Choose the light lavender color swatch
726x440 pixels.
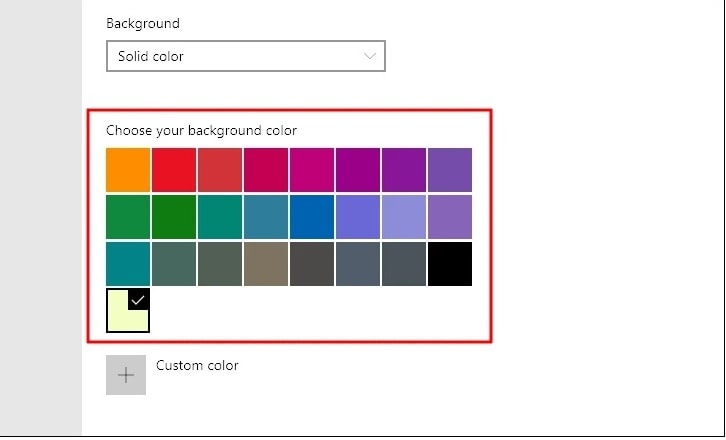coord(404,217)
